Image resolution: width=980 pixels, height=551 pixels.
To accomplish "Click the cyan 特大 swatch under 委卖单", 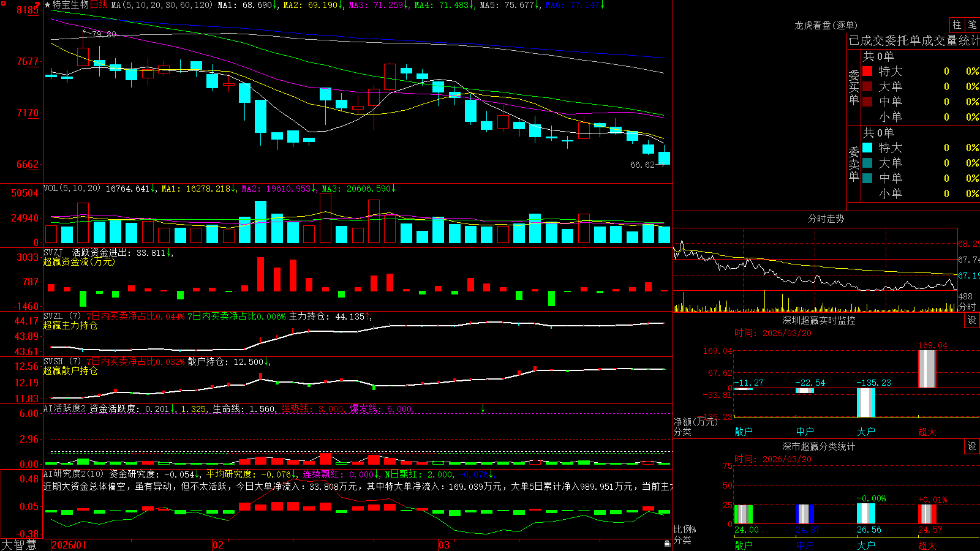I will (867, 148).
